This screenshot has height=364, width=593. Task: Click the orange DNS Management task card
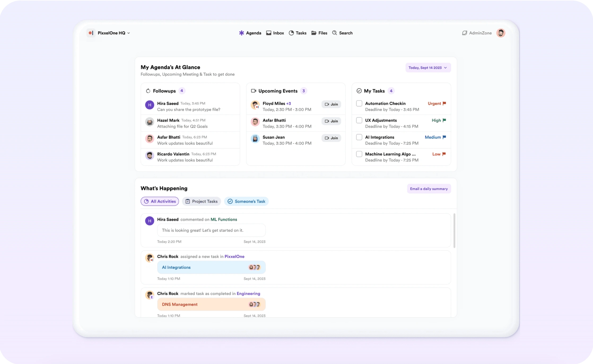pos(211,304)
